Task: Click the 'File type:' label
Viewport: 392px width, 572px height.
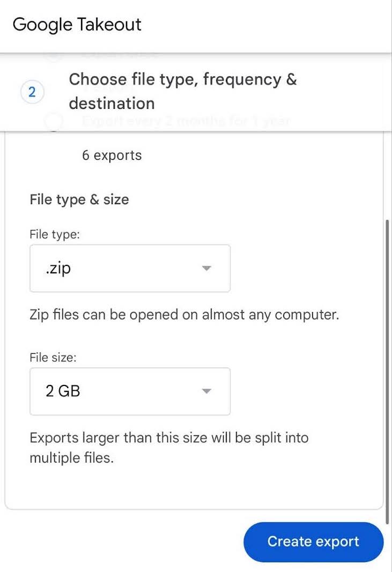Action: (x=55, y=234)
